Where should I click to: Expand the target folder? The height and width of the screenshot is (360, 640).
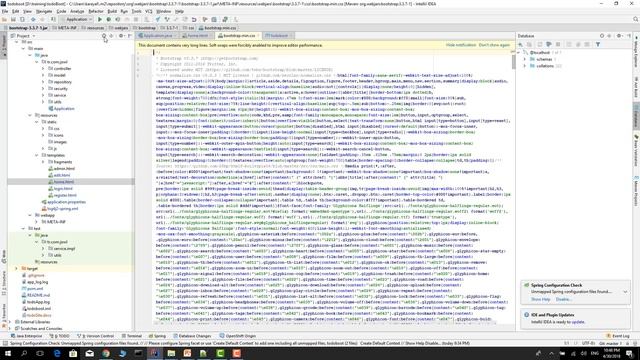(16, 269)
